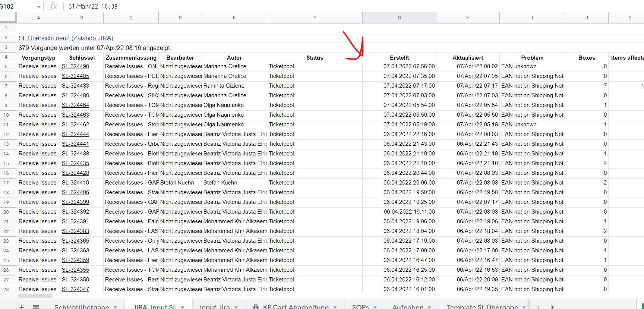
Task: Select the Zusammenfassung header cell
Action: 131,57
